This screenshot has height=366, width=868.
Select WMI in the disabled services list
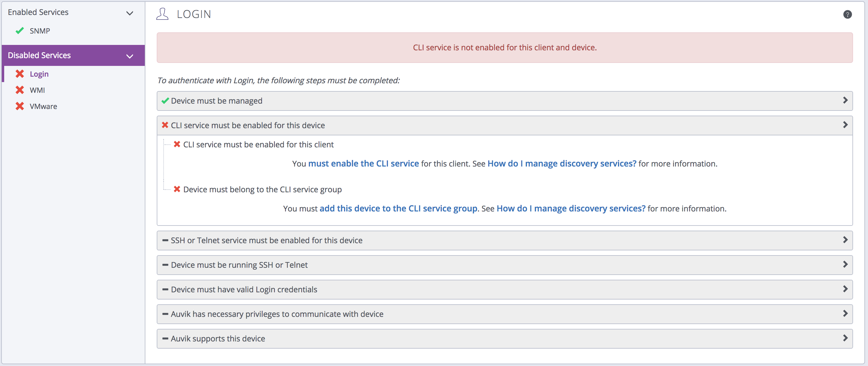[x=37, y=90]
